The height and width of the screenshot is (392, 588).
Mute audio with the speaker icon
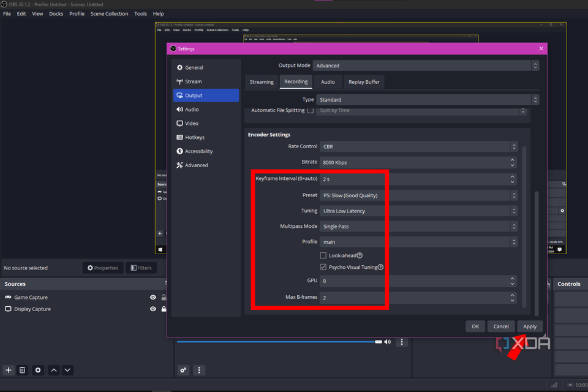point(387,342)
